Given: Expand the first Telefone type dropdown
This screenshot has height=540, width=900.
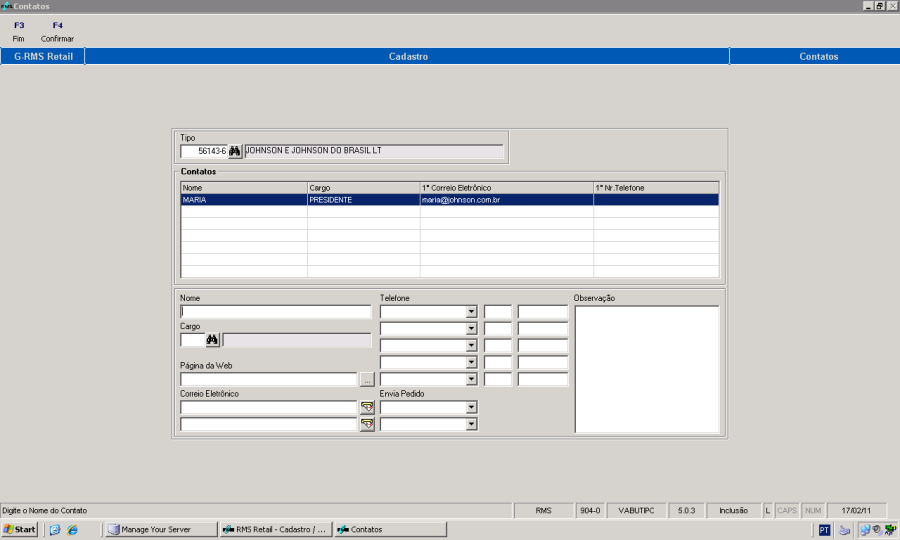Looking at the screenshot, I should coord(471,312).
